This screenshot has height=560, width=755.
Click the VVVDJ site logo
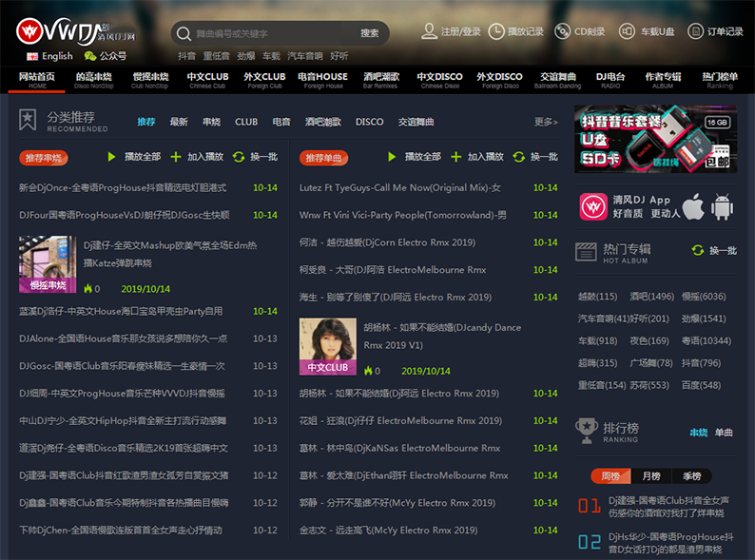pyautogui.click(x=76, y=31)
